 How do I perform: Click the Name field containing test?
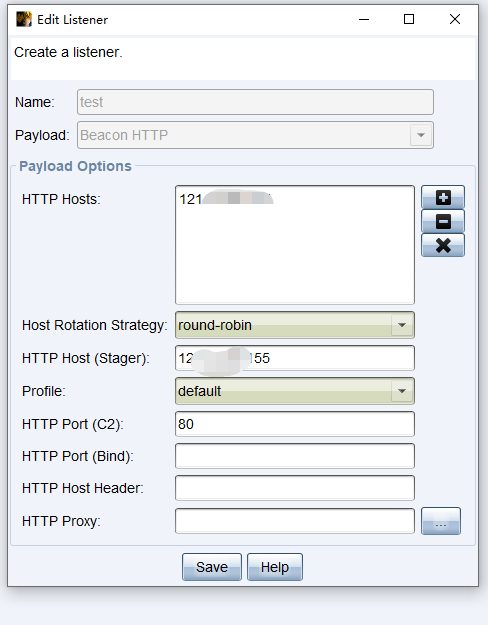click(x=255, y=102)
